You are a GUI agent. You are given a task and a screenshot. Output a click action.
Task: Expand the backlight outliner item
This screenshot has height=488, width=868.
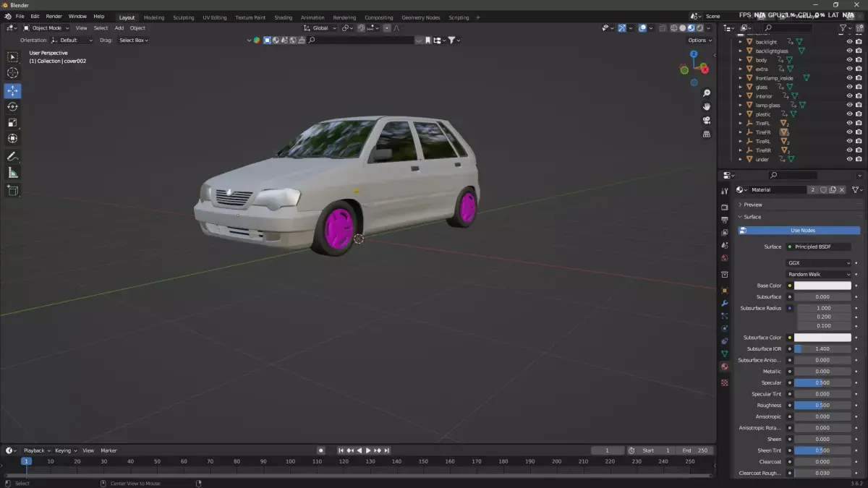[740, 42]
